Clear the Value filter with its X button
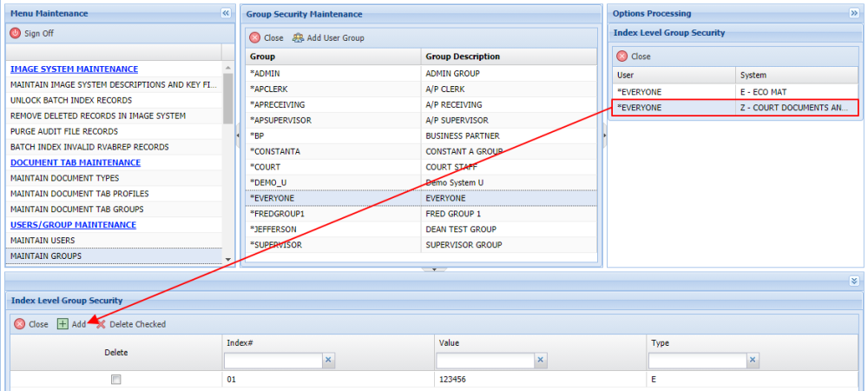Viewport: 868px width, 391px height. [x=540, y=361]
